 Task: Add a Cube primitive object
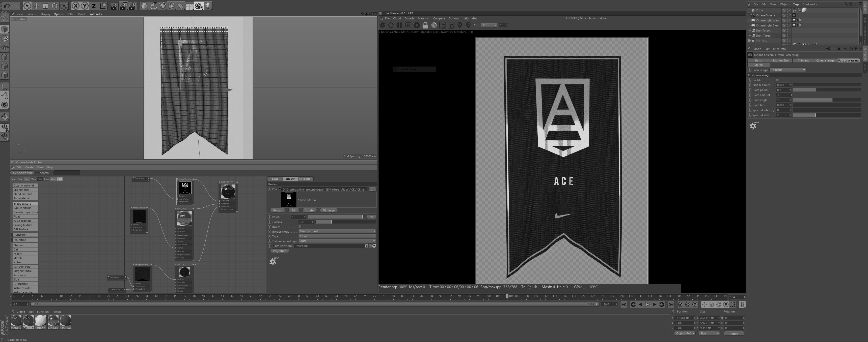click(x=144, y=6)
